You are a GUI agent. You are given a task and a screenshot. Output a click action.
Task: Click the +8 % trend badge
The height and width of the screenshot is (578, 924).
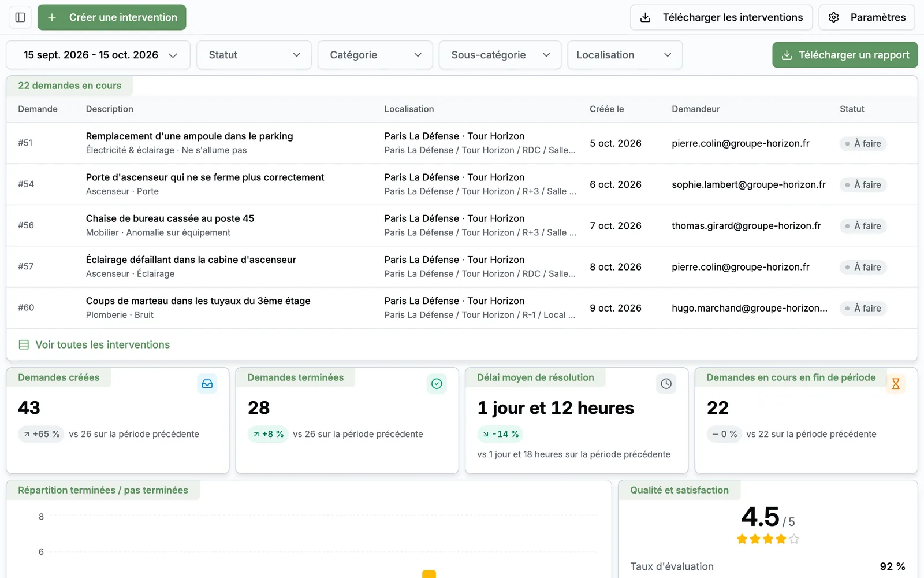[268, 434]
